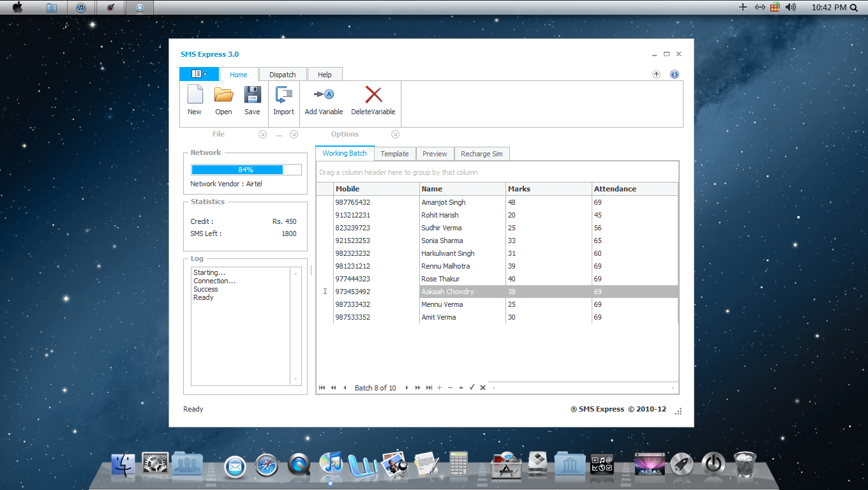This screenshot has width=868, height=490.
Task: Open a file with the Open folder icon
Action: pos(223,96)
